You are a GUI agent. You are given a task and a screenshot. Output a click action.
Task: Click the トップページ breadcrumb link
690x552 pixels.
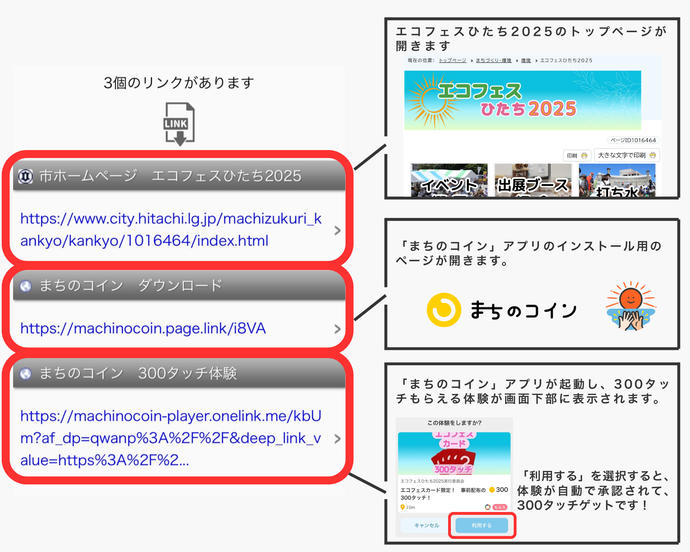click(452, 61)
